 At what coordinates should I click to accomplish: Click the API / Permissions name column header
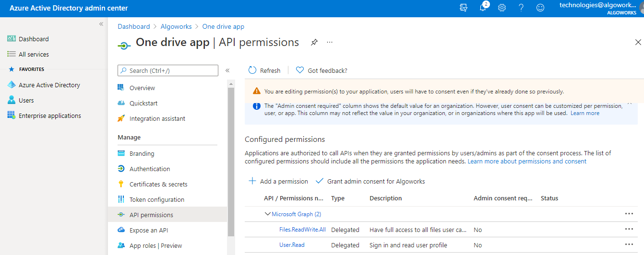tap(294, 198)
